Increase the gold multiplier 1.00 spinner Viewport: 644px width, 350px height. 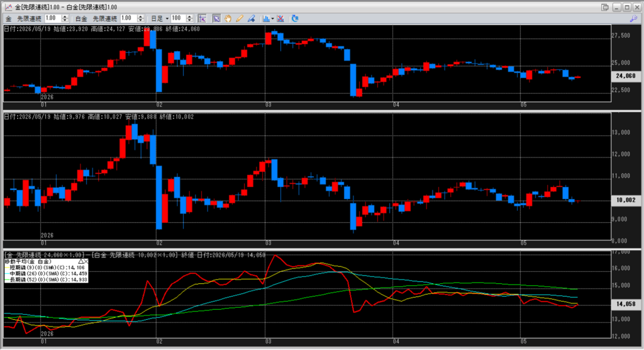[x=65, y=16]
